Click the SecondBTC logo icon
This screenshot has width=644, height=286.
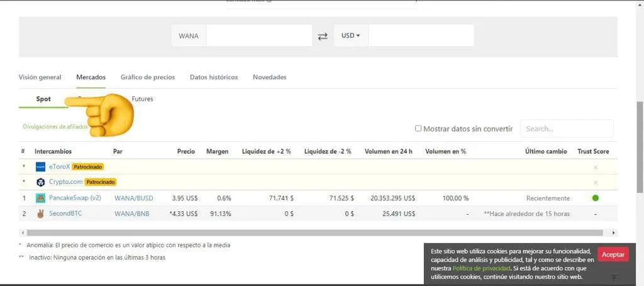pos(40,214)
